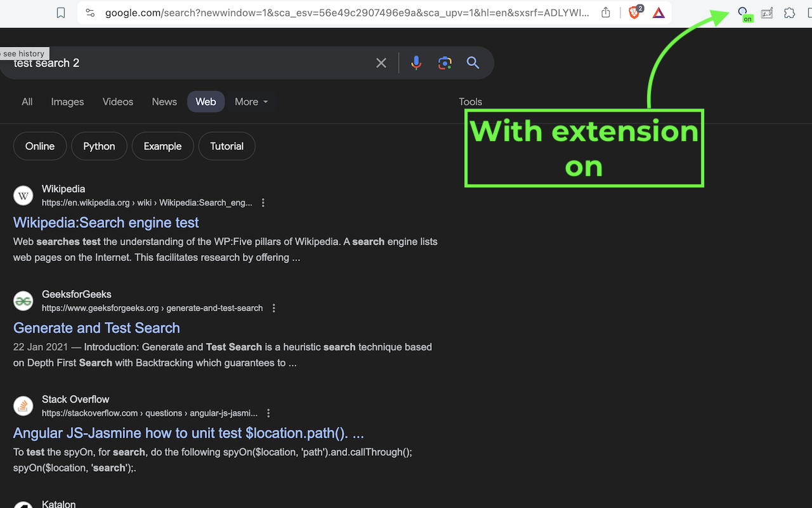Open Generate and Test Search link
The height and width of the screenshot is (508, 812).
pyautogui.click(x=96, y=328)
